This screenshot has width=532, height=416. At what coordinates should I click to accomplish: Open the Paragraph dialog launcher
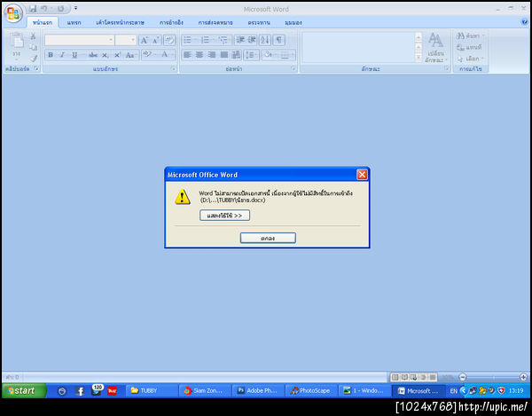pos(293,68)
